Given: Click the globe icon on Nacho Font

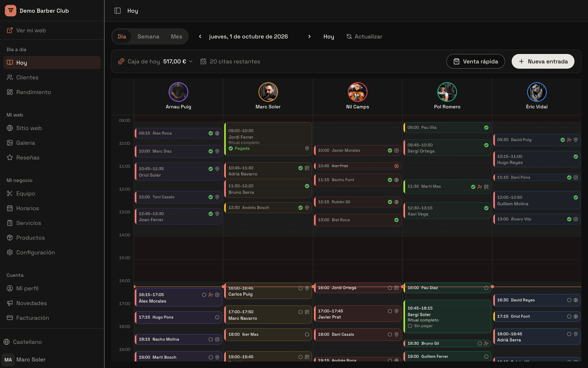Looking at the screenshot, I should point(396,180).
